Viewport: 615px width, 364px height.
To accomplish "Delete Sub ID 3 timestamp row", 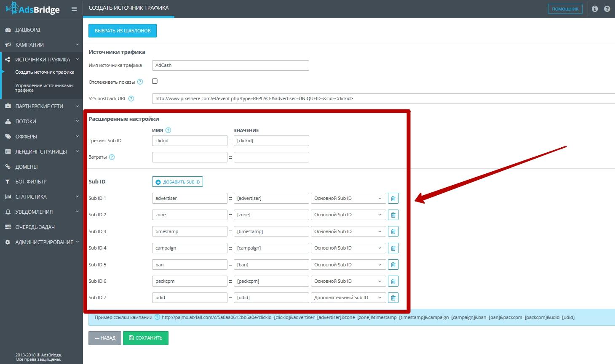I will click(x=393, y=231).
